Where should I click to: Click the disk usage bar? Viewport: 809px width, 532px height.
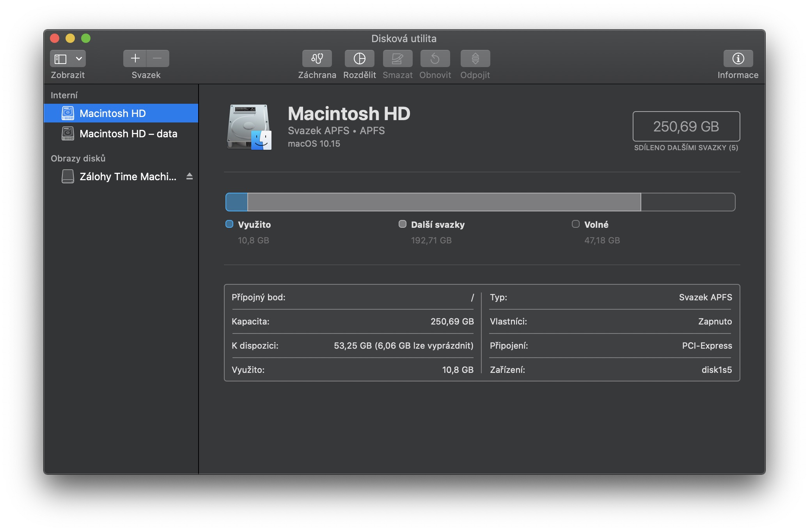click(x=480, y=202)
